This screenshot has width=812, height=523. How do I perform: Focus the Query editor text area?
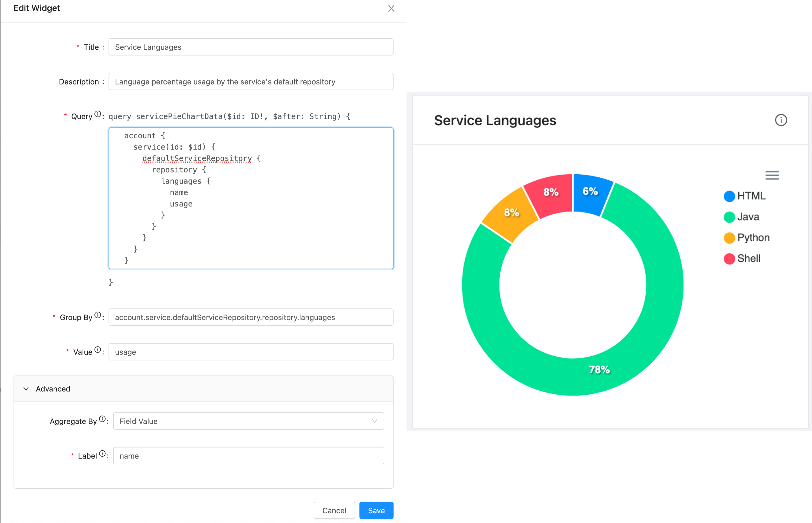[251, 198]
